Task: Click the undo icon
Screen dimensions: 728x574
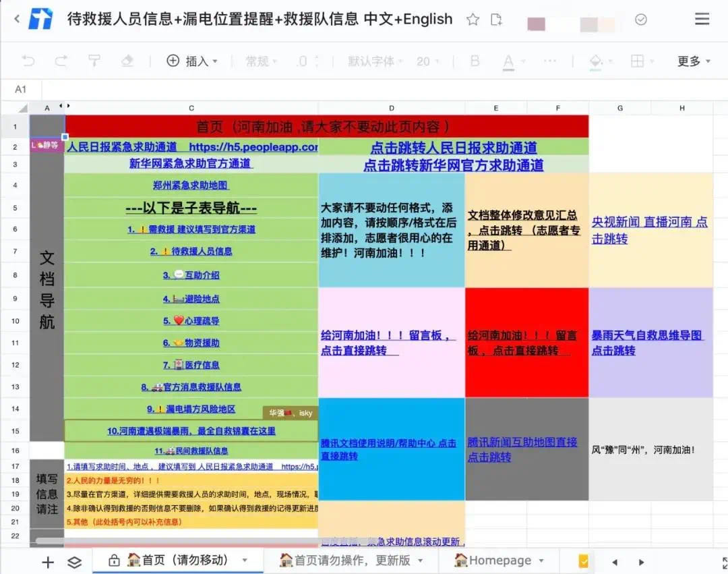Action: point(29,61)
